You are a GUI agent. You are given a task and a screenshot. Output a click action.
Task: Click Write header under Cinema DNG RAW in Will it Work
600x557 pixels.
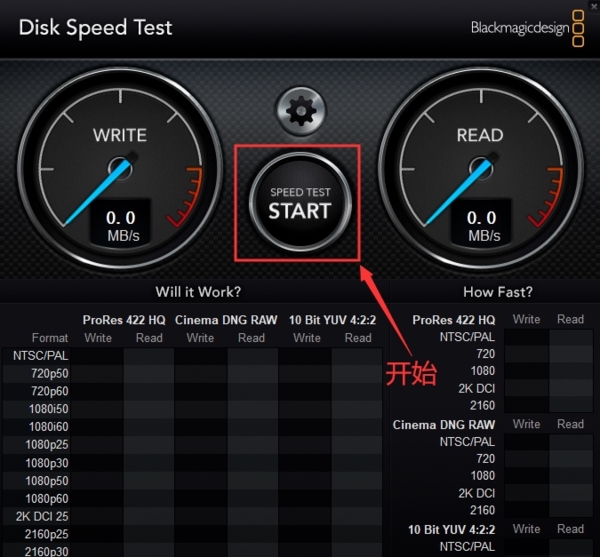(x=200, y=338)
